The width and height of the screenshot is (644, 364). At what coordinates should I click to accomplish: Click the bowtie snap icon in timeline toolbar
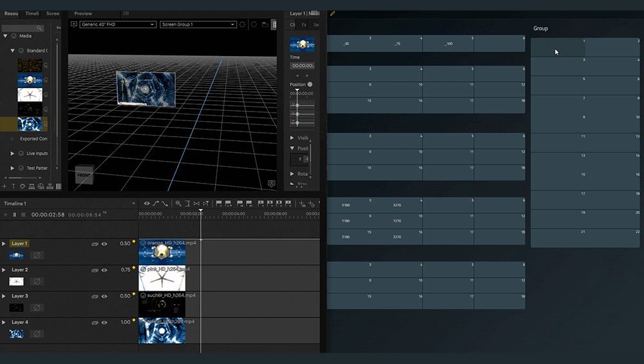click(x=196, y=204)
